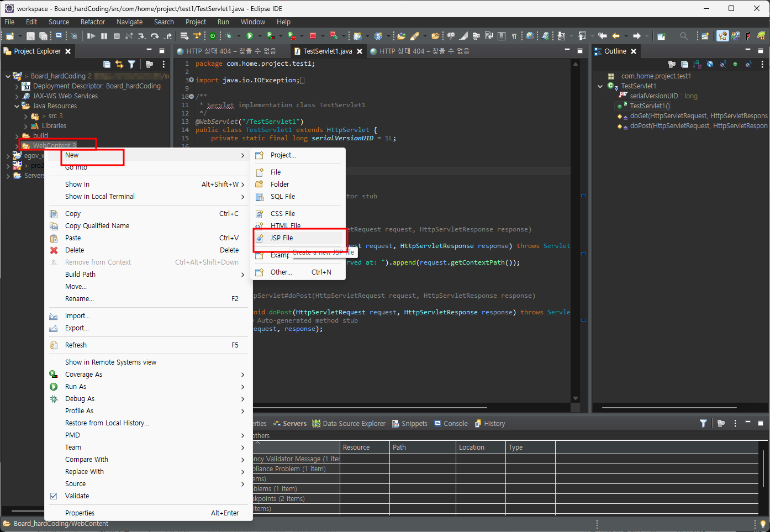Click the Debug bug toolbar icon
The height and width of the screenshot is (532, 770).
point(228,36)
